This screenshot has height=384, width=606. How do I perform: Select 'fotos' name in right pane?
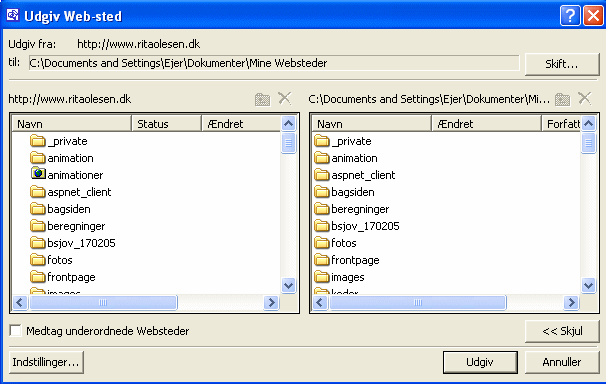pyautogui.click(x=344, y=243)
